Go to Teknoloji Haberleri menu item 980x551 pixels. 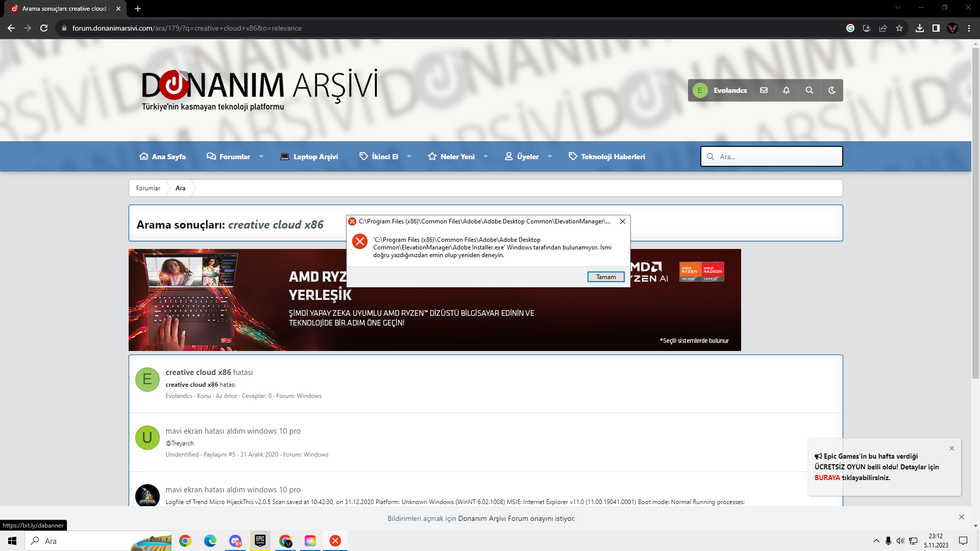[607, 157]
